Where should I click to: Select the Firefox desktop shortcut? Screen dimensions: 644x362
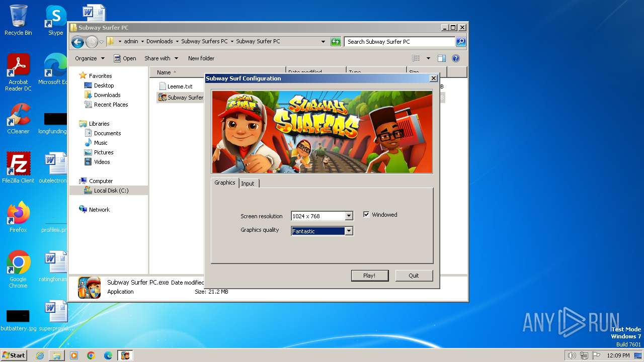[x=18, y=217]
